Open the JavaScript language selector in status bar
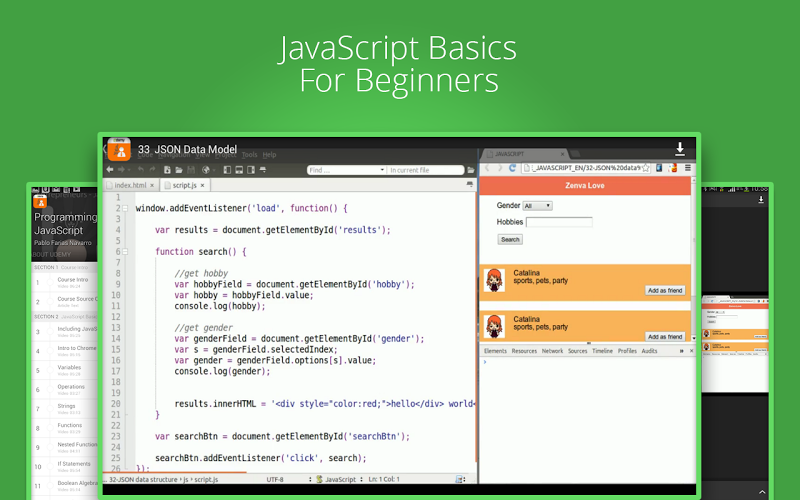This screenshot has width=800, height=500. [340, 479]
